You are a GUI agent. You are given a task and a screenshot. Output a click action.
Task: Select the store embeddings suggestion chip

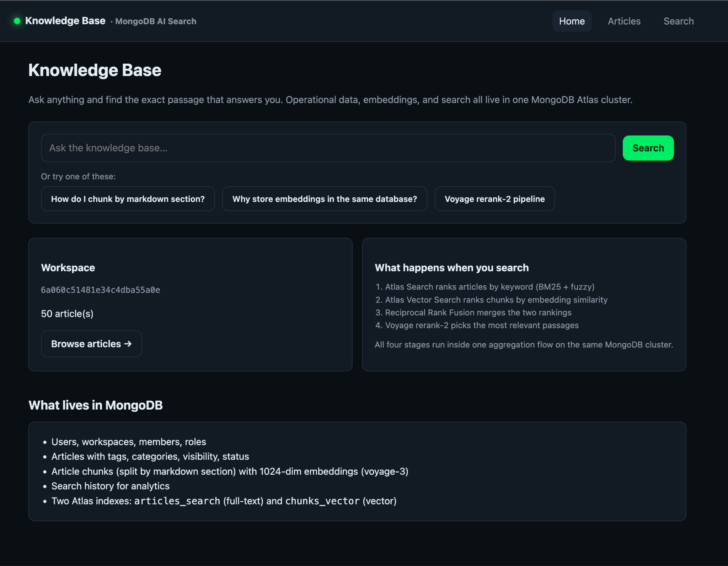[x=325, y=199]
